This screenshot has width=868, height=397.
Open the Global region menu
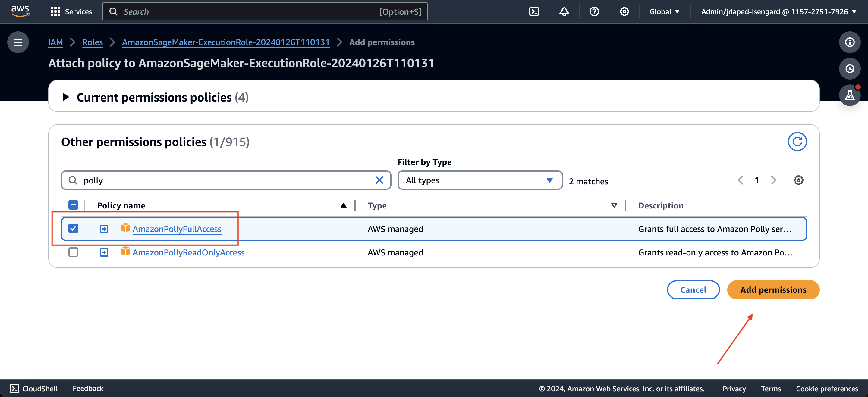coord(664,12)
